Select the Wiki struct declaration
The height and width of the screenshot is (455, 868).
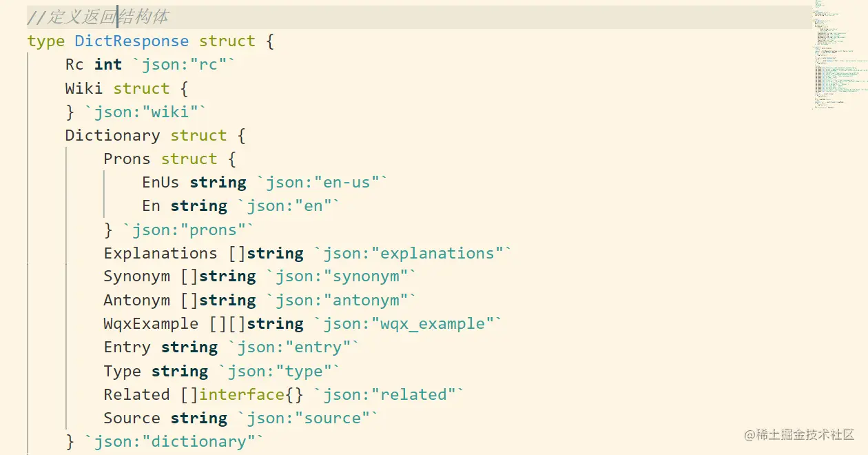tap(127, 88)
